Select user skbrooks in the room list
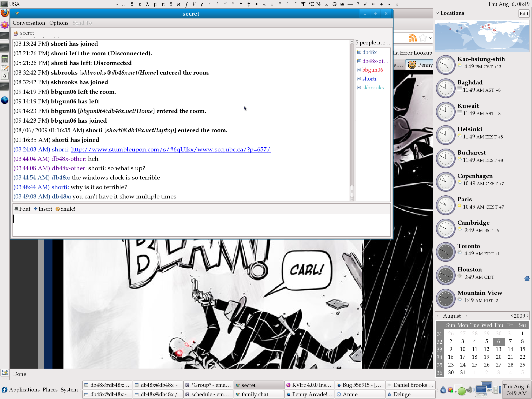This screenshot has width=532, height=399. pyautogui.click(x=373, y=88)
